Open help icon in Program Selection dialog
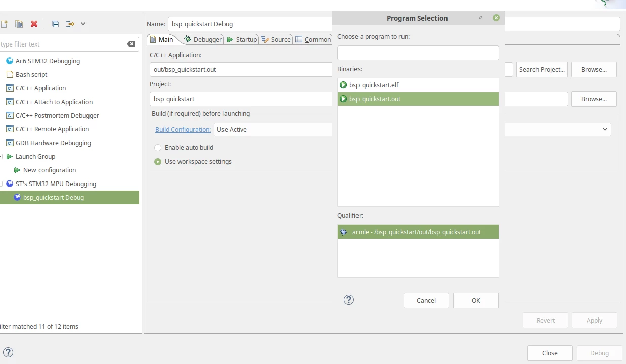The width and height of the screenshot is (626, 364). (349, 300)
